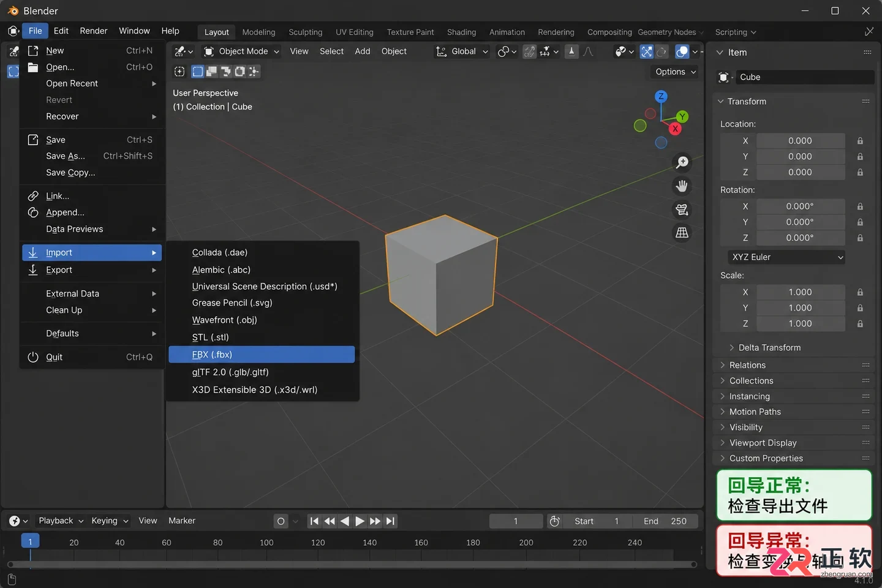This screenshot has height=588, width=882.
Task: Click the End frame 250 field
Action: click(665, 521)
